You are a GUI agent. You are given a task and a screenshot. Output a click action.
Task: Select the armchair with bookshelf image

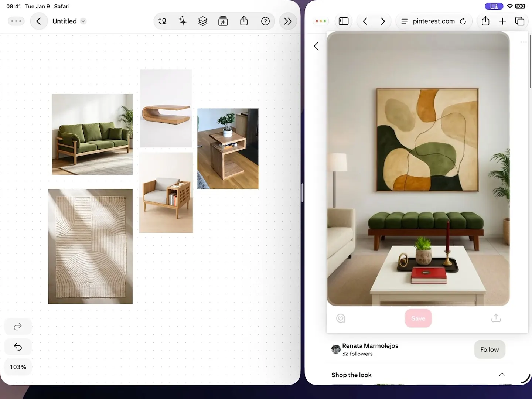pos(166,192)
